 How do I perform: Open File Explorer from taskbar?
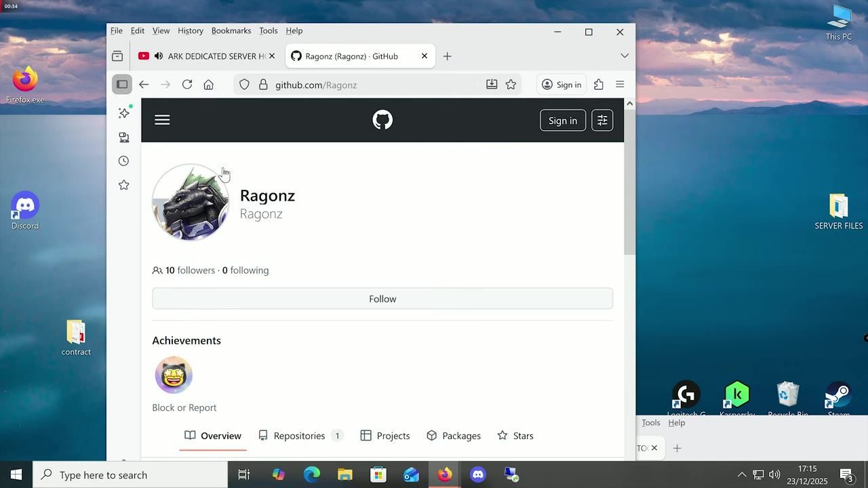[x=345, y=474]
